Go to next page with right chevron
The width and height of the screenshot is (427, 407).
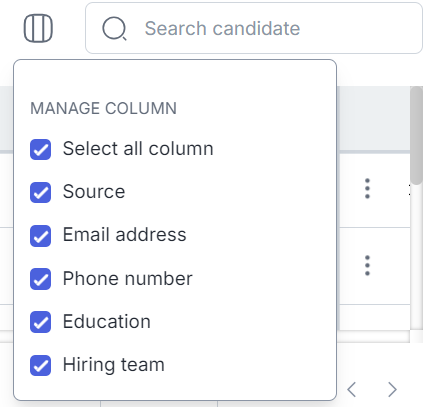392,389
